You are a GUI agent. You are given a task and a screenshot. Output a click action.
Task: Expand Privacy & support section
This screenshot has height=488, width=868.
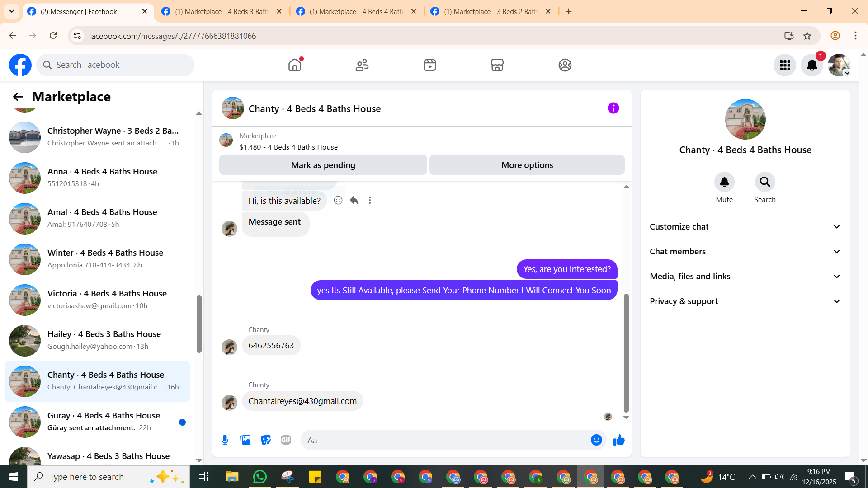pyautogui.click(x=745, y=301)
